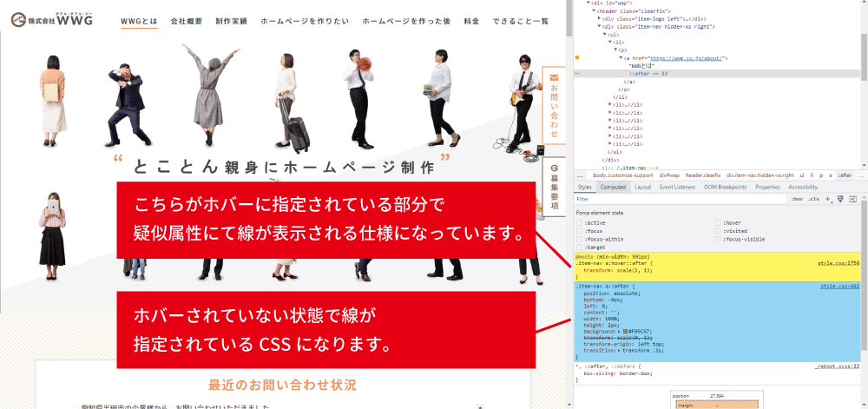Open the Event Listeners tab
Image resolution: width=868 pixels, height=409 pixels.
pos(677,187)
